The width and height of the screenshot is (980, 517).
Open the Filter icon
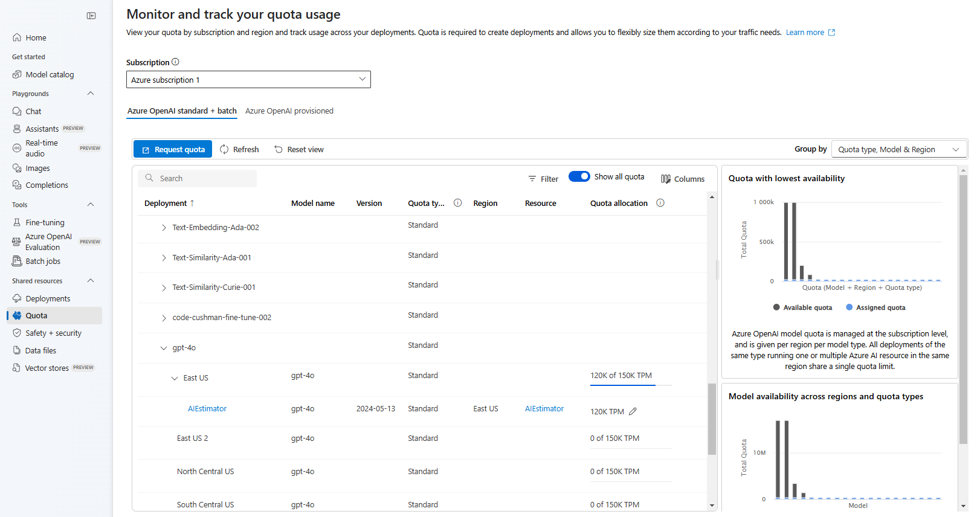532,179
